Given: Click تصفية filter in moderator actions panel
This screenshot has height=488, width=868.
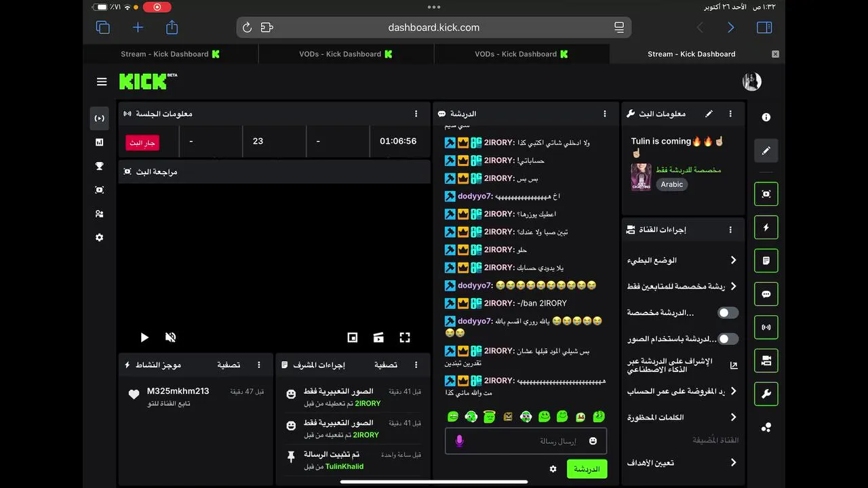Looking at the screenshot, I should pos(386,365).
